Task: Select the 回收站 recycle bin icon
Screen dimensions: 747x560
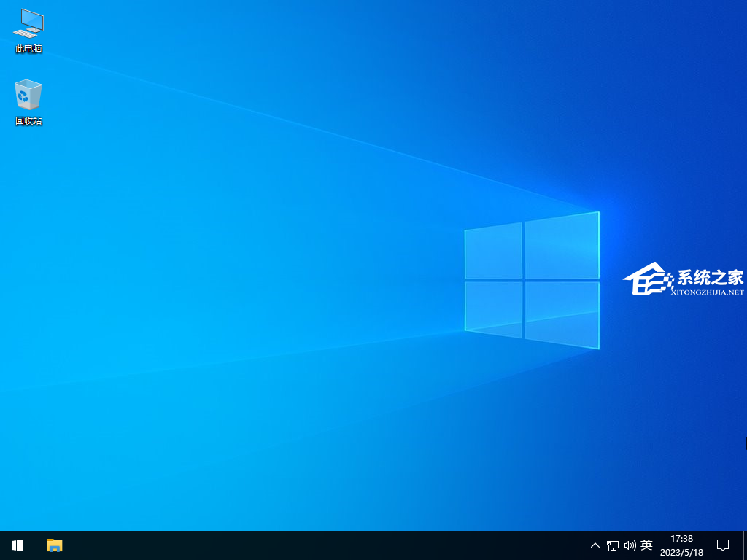Action: [x=28, y=95]
